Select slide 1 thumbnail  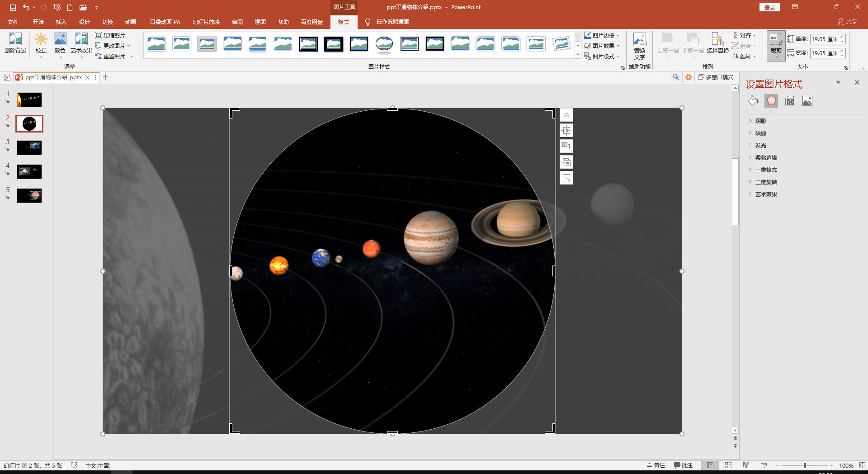(x=29, y=100)
